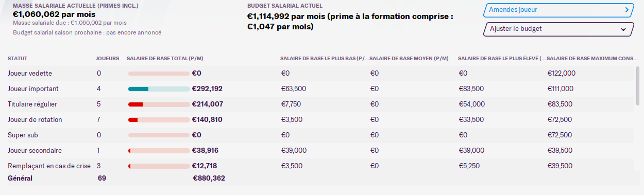Viewport: 644px width, 195px height.
Task: Open the Amendes joueur button
Action: point(558,10)
